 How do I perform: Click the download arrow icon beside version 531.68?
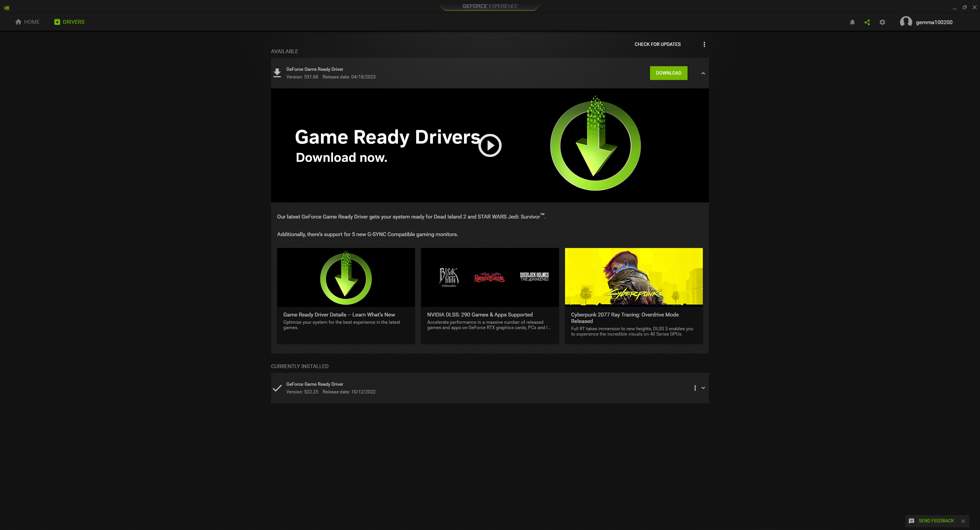[277, 73]
